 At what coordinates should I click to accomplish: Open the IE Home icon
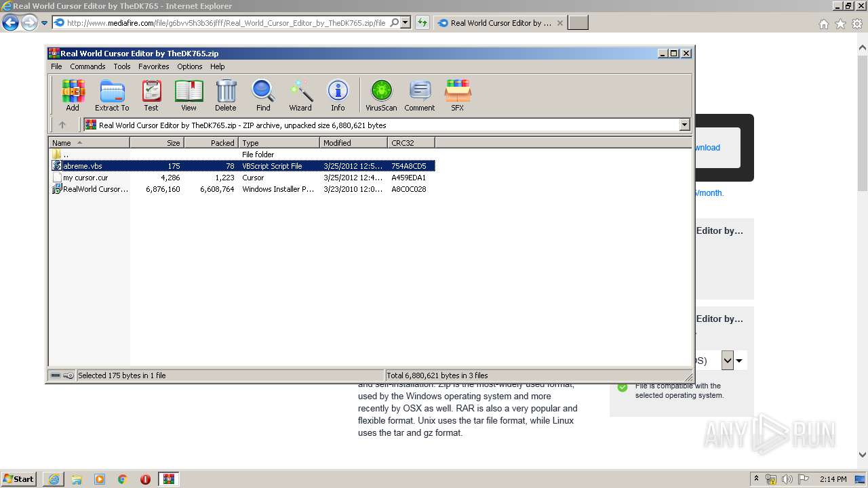823,24
